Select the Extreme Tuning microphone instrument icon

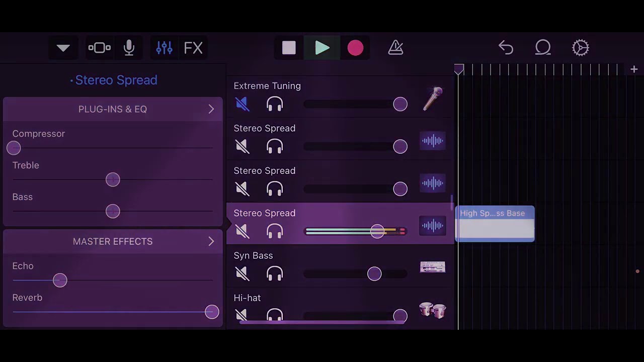433,99
